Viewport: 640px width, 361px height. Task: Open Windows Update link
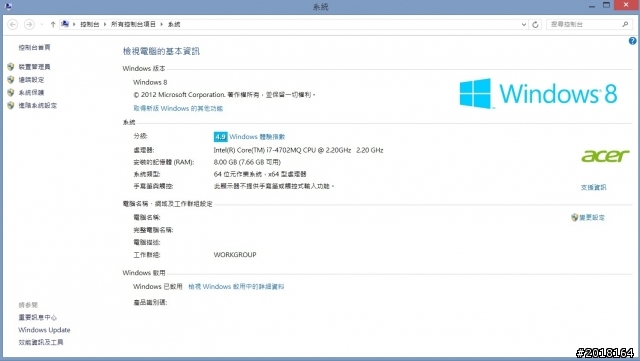pos(44,330)
